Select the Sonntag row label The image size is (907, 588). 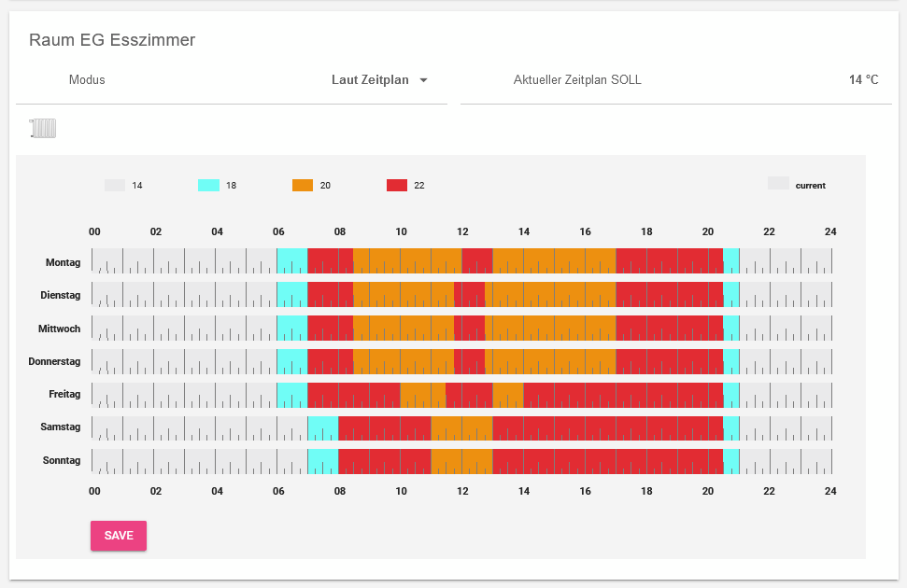(x=62, y=460)
